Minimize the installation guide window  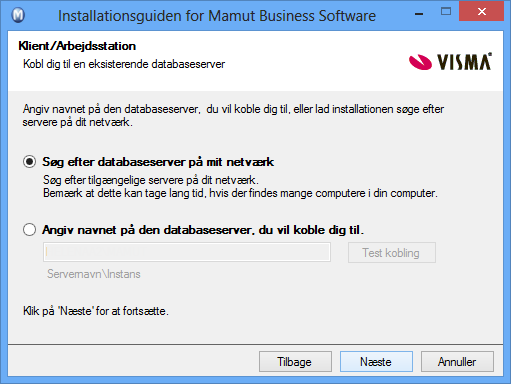419,14
